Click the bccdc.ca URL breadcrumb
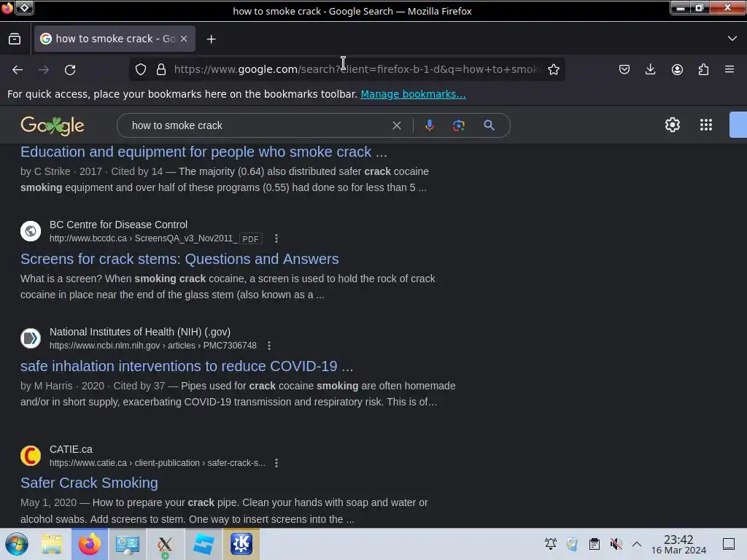 (x=144, y=238)
